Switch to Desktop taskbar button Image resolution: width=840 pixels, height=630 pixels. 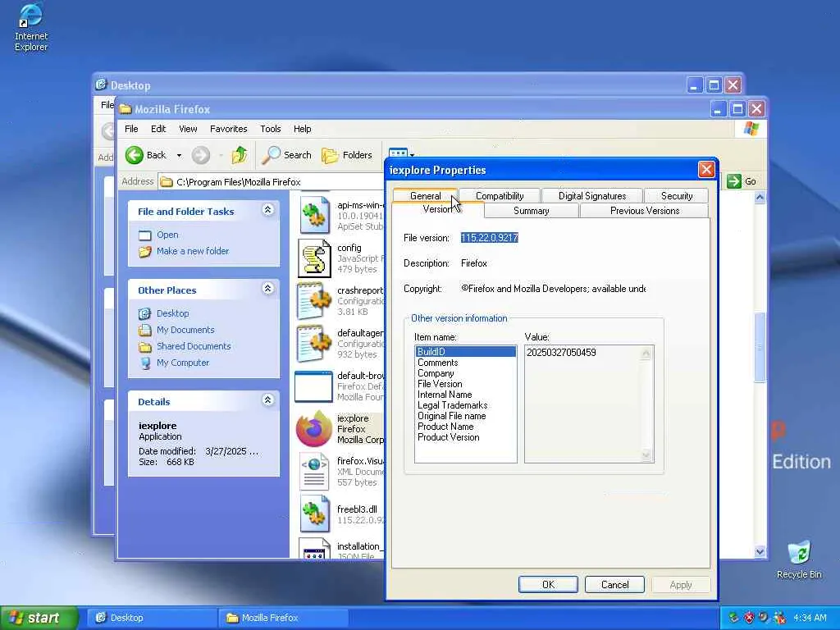coord(152,619)
